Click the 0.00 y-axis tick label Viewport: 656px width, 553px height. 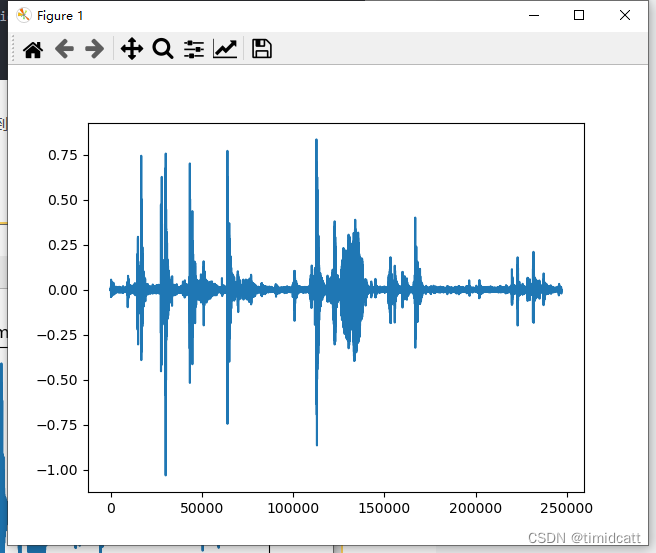click(63, 290)
